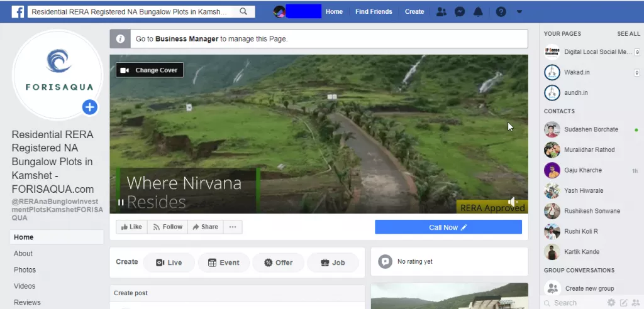Create an Offer
This screenshot has height=309, width=644.
click(x=278, y=263)
